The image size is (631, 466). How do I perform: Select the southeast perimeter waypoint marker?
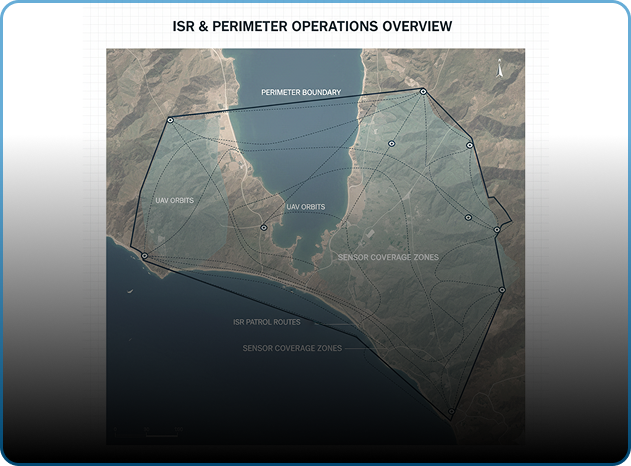coord(502,290)
